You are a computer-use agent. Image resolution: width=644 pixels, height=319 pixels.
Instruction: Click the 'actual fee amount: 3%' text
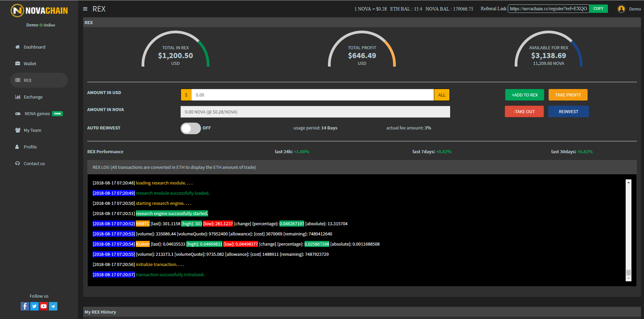point(409,128)
